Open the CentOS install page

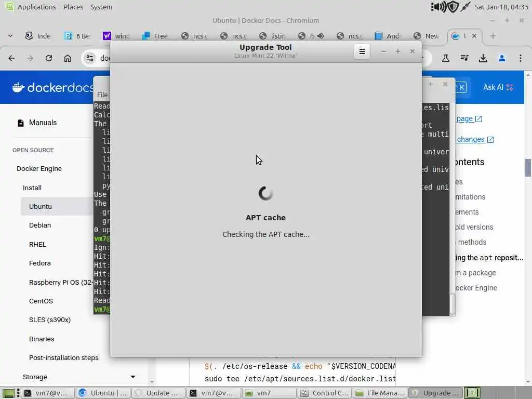41,301
